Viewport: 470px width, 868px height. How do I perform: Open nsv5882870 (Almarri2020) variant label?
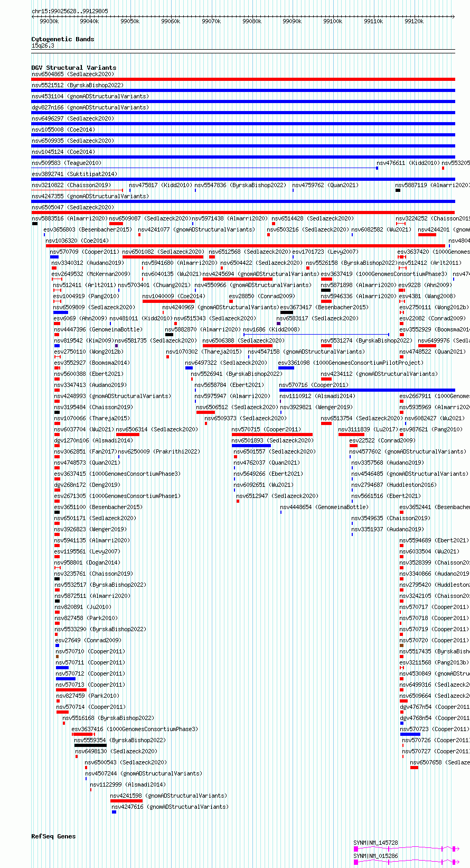coord(202,329)
